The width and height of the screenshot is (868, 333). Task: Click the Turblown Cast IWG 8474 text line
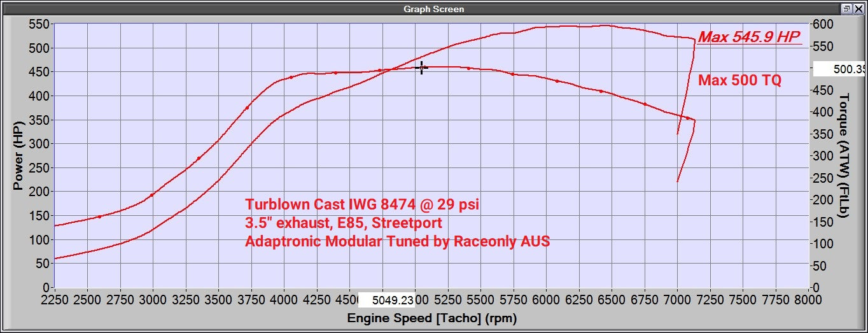click(x=362, y=205)
